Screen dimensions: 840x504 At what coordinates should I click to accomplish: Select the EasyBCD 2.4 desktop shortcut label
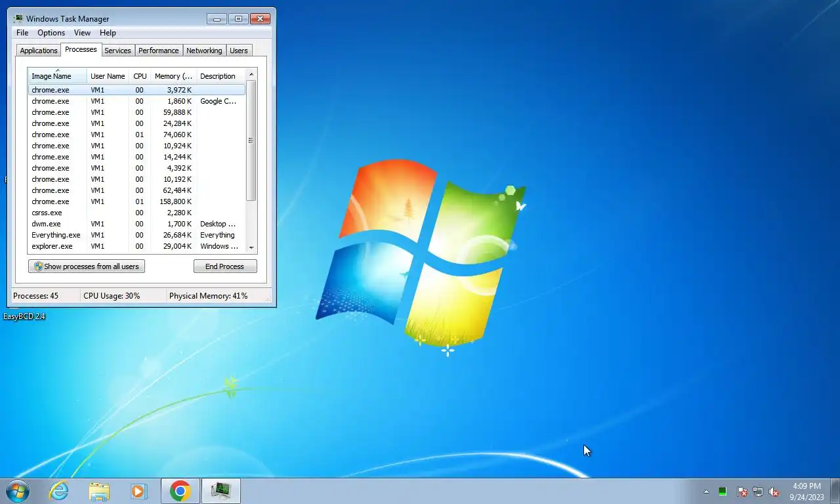tap(24, 316)
